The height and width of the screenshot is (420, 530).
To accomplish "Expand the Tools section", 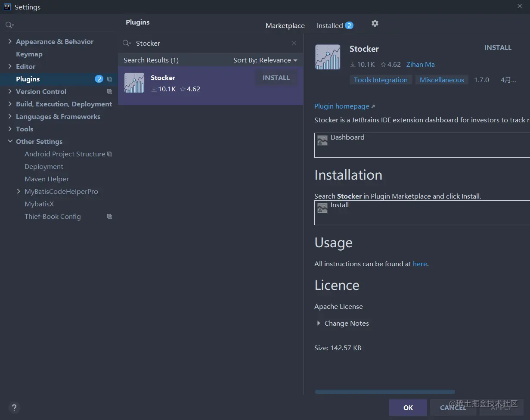I will click(x=10, y=129).
